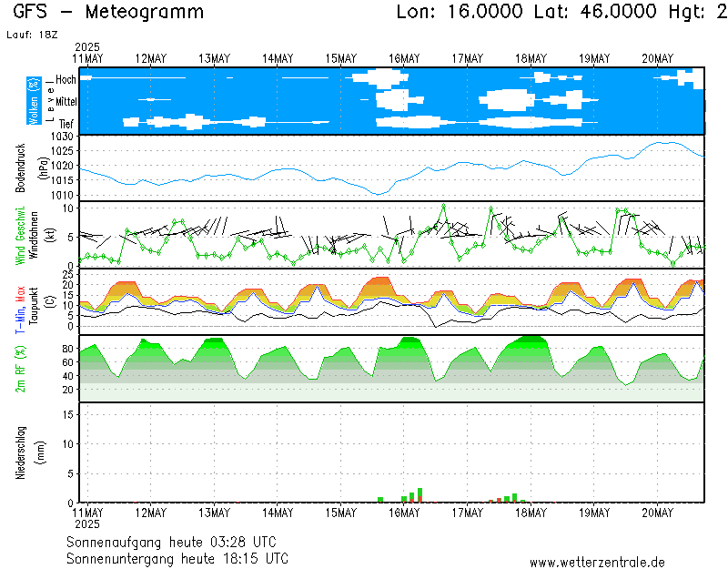Click the 1025 pressure axis value
Image resolution: width=728 pixels, height=569 pixels.
coord(62,151)
